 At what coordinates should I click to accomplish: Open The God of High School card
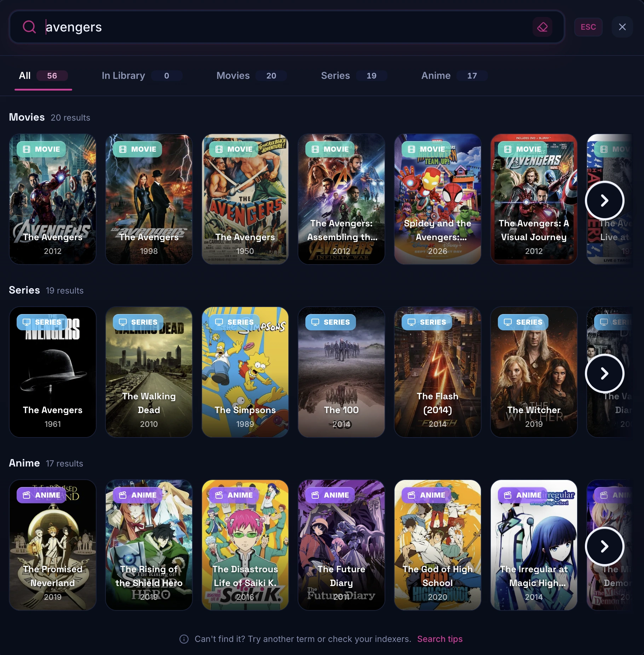click(438, 545)
